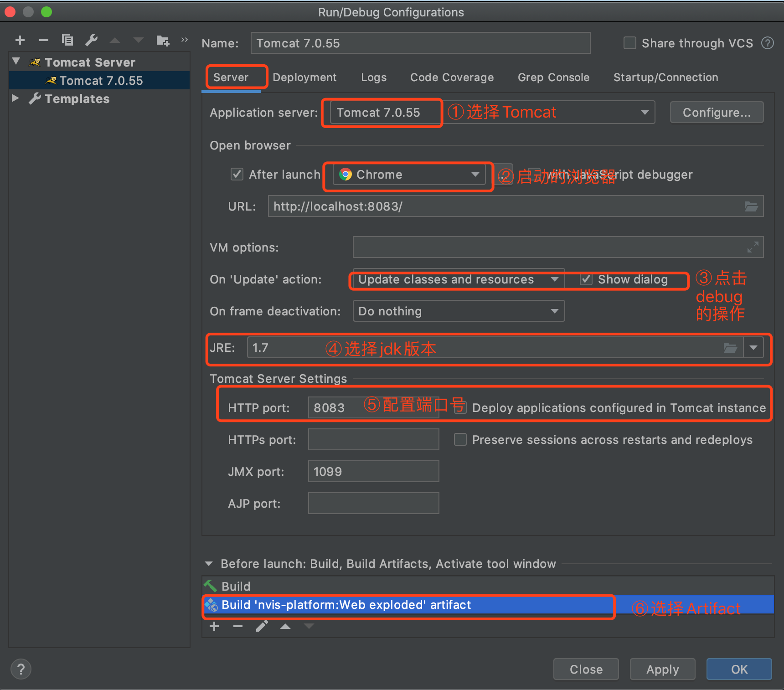Open edit templates wrench icon
The height and width of the screenshot is (690, 784).
pos(91,40)
